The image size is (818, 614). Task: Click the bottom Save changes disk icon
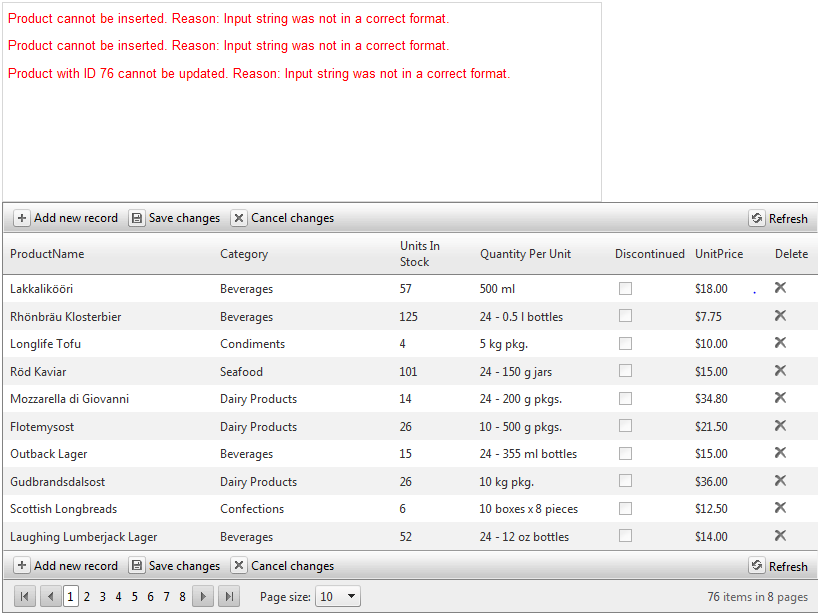(136, 565)
